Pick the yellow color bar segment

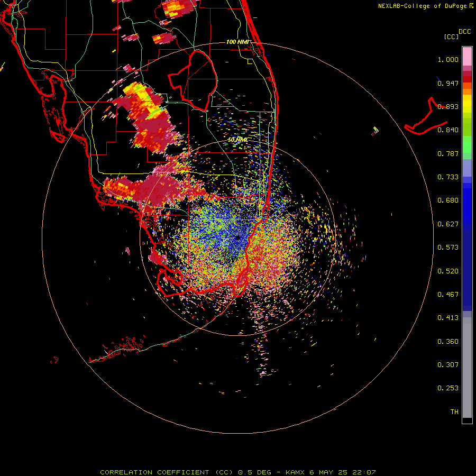tap(467, 104)
